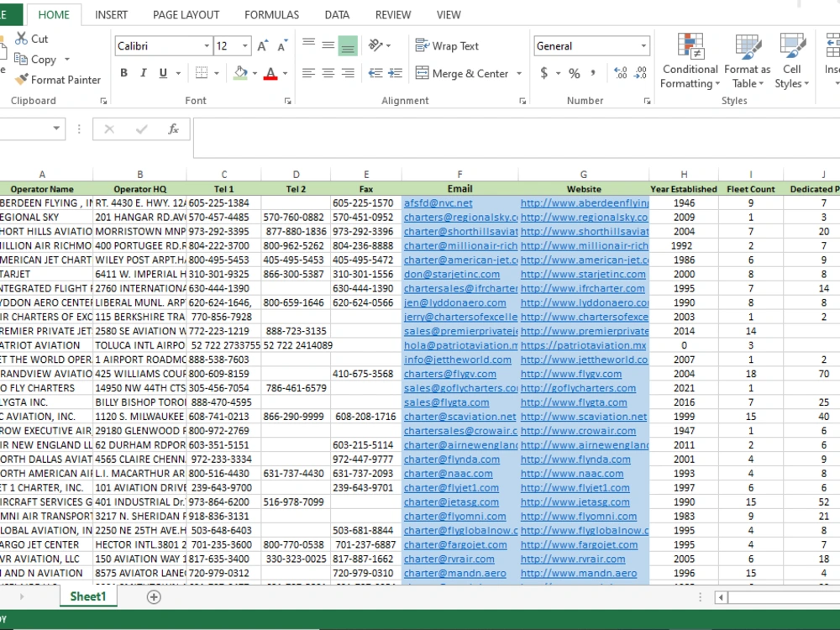Open Format as Table
Image resolution: width=840 pixels, height=630 pixels.
748,61
